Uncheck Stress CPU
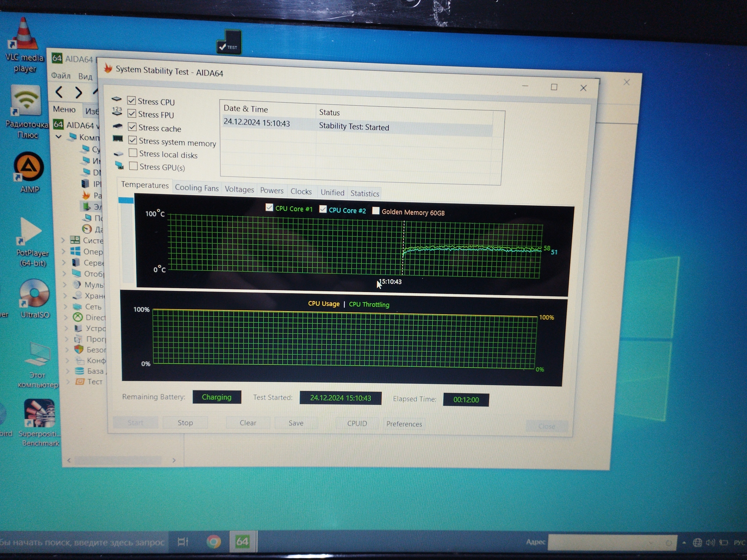The height and width of the screenshot is (560, 747). coord(132,101)
